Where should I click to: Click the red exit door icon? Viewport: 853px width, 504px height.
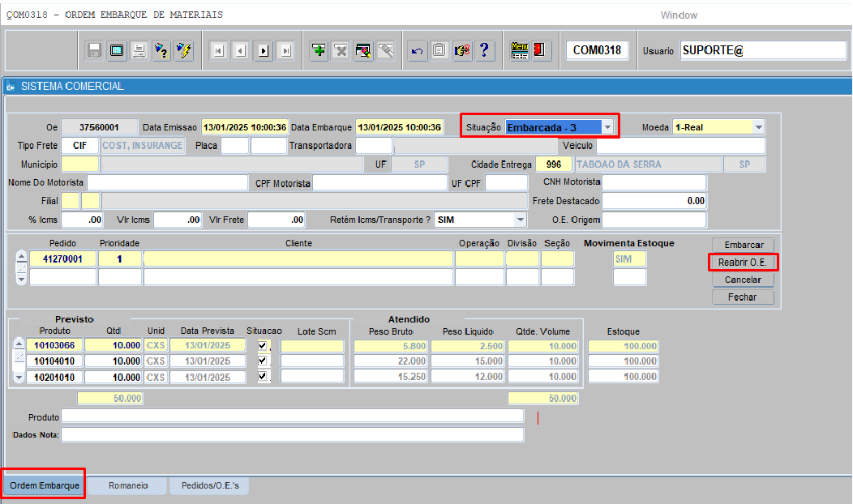coord(540,50)
